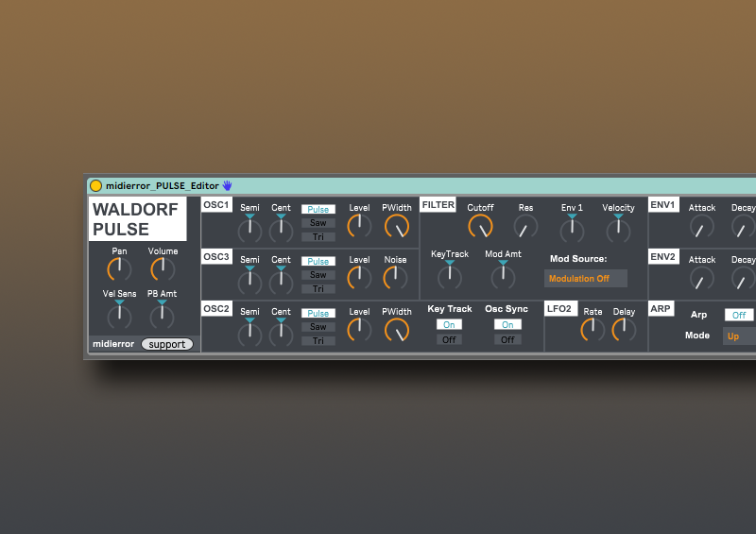
Task: Click the support button
Action: point(167,344)
